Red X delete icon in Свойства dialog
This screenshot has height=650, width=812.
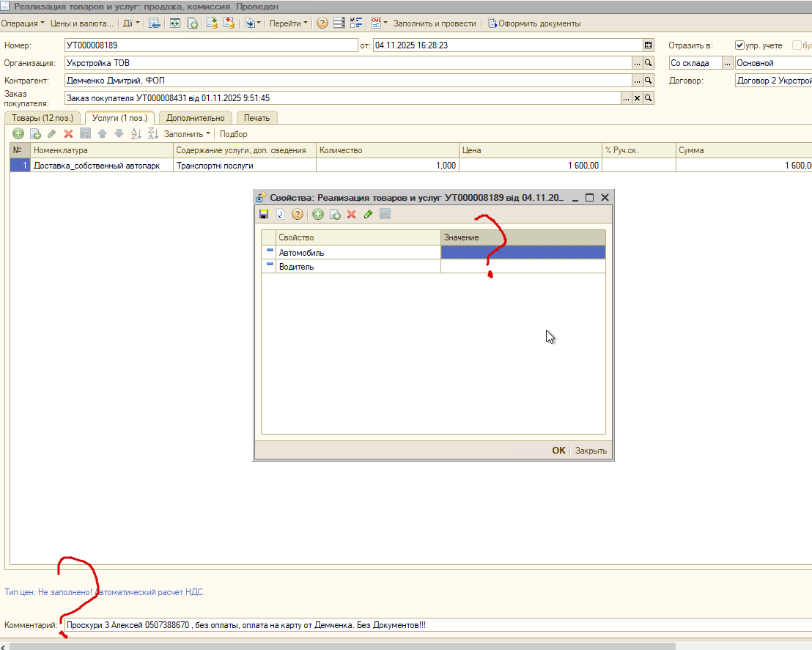pos(352,215)
